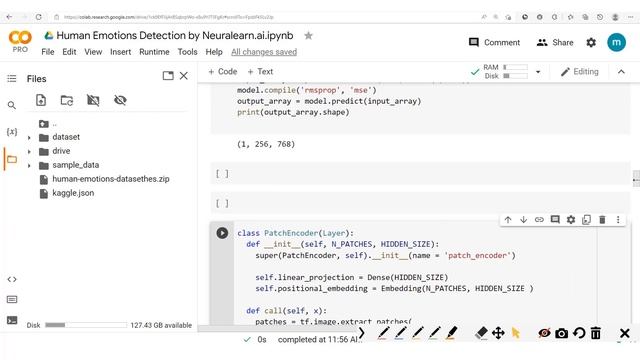
Task: Move cell up arrow
Action: (x=508, y=220)
